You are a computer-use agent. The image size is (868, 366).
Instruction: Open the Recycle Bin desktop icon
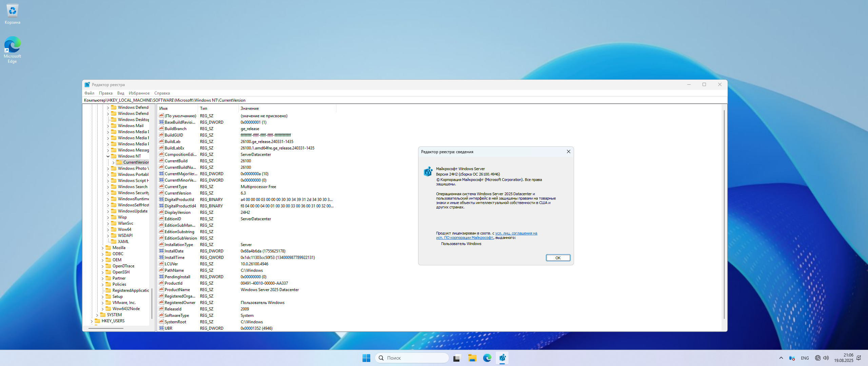coord(13,14)
